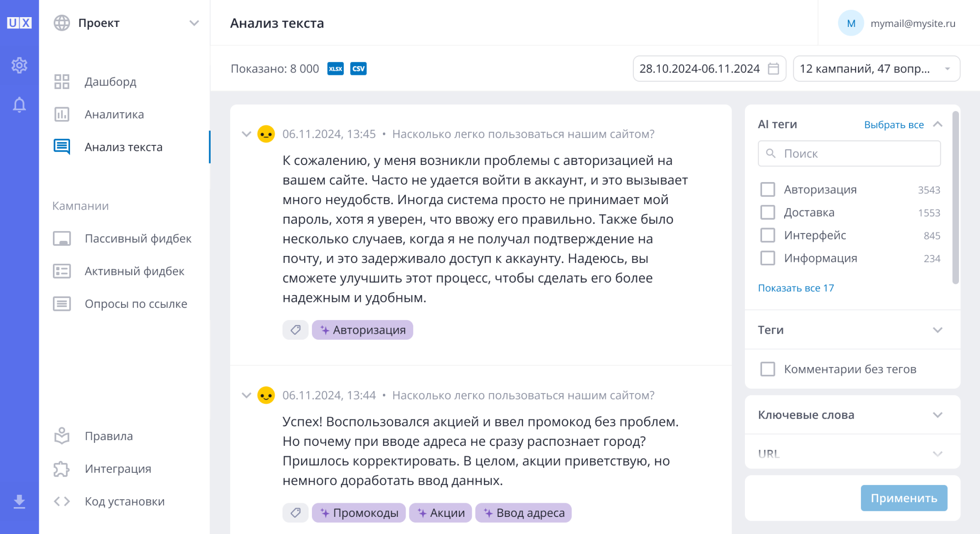
Task: Click the Показать все 17 link
Action: click(795, 288)
